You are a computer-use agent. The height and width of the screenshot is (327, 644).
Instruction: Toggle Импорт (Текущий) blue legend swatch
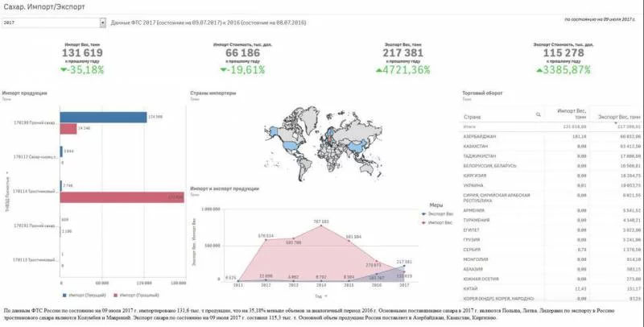[x=63, y=296]
